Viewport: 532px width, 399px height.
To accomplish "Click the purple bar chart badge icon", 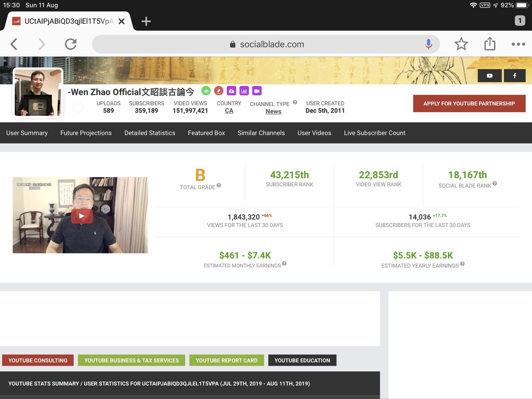I will click(244, 91).
